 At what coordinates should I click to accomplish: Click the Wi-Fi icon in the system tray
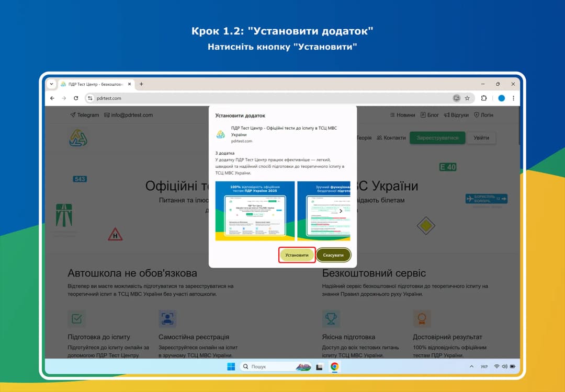tap(496, 366)
